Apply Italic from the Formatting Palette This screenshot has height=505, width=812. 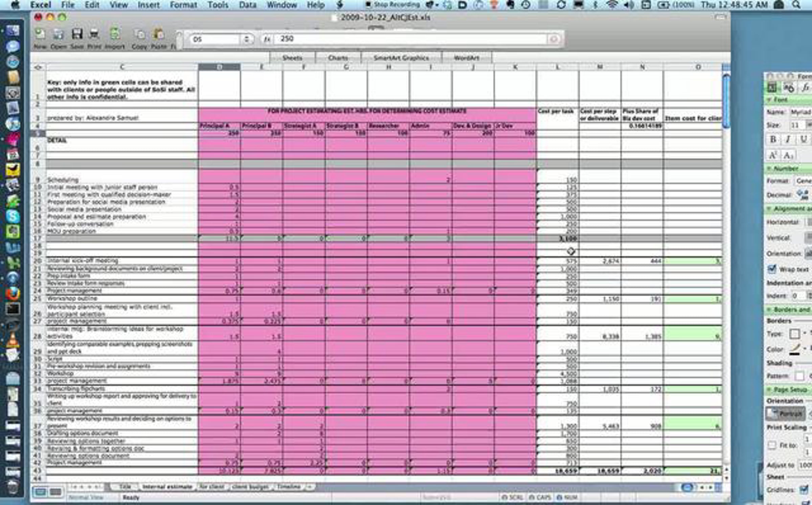(788, 139)
